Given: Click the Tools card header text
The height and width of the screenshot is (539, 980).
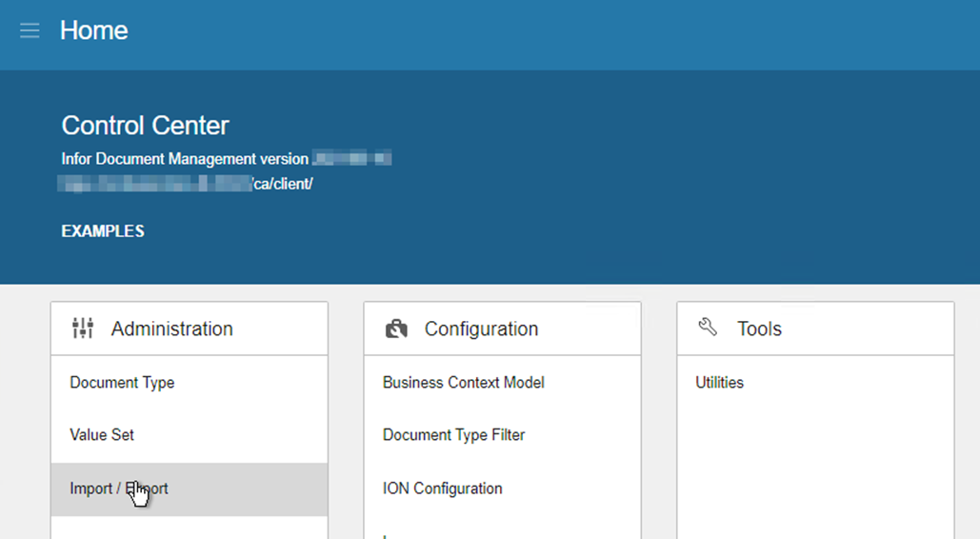Looking at the screenshot, I should (759, 329).
